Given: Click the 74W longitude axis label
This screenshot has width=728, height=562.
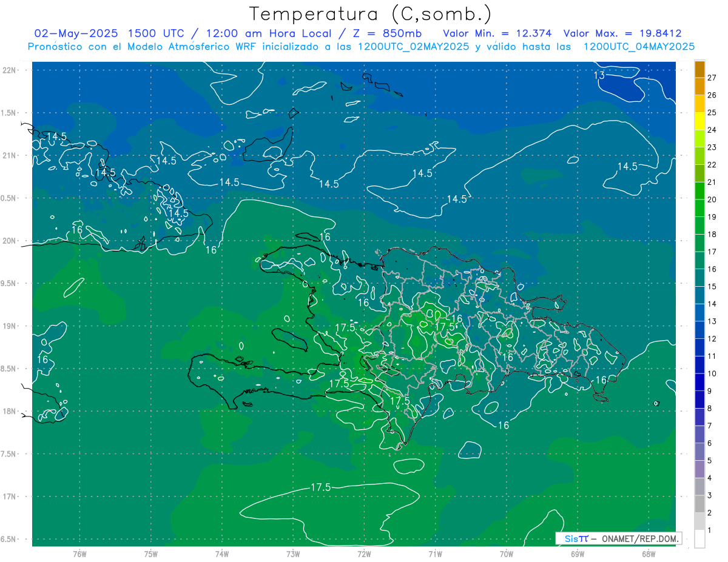Looking at the screenshot, I should 222,554.
